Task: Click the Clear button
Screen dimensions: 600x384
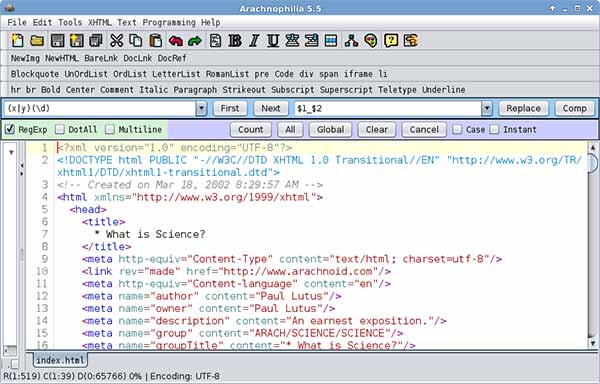Action: [377, 130]
